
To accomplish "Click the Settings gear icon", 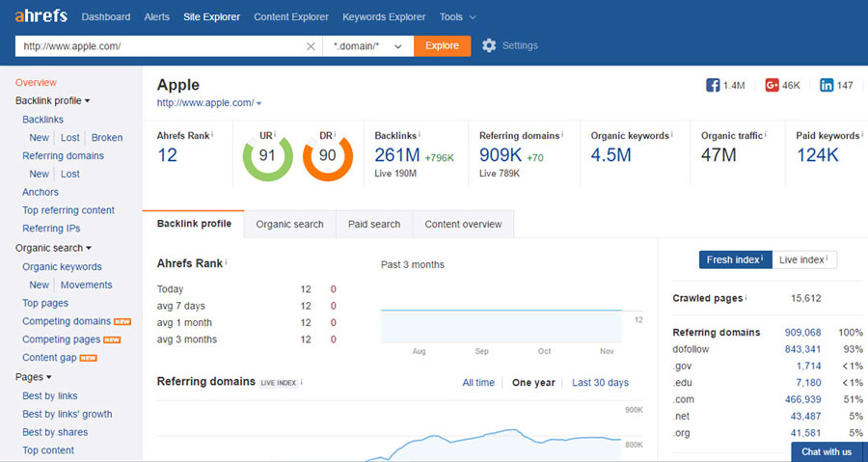I will point(489,45).
